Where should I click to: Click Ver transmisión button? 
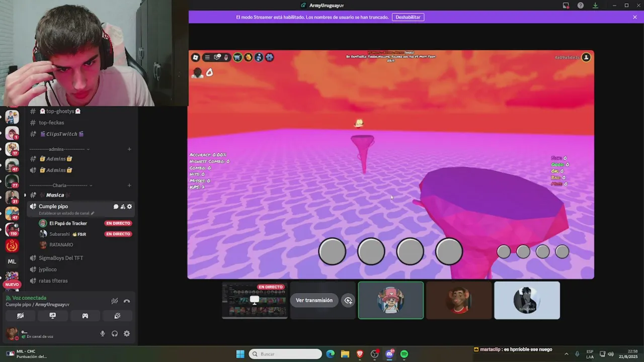tap(314, 301)
